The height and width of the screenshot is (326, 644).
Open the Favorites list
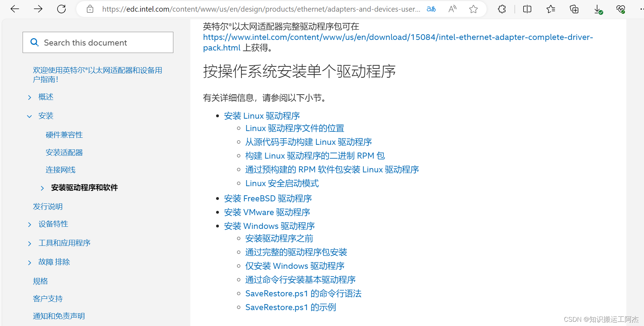pyautogui.click(x=551, y=9)
